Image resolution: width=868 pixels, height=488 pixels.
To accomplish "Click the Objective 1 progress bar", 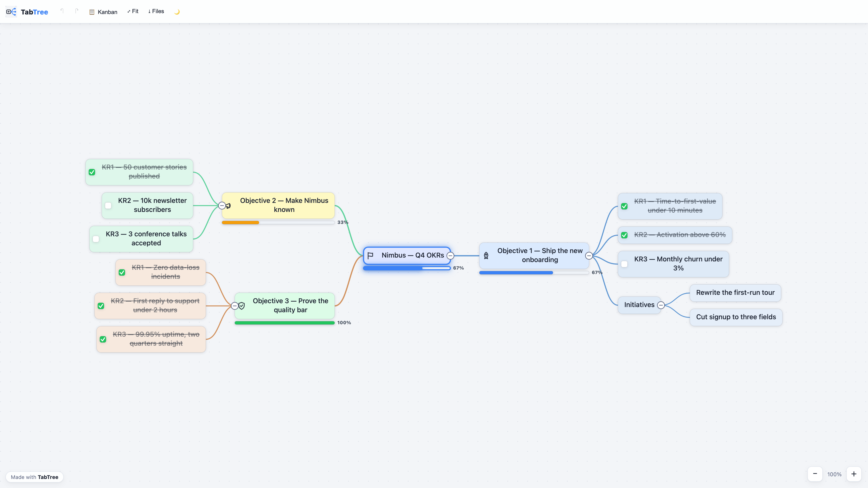I will (534, 272).
